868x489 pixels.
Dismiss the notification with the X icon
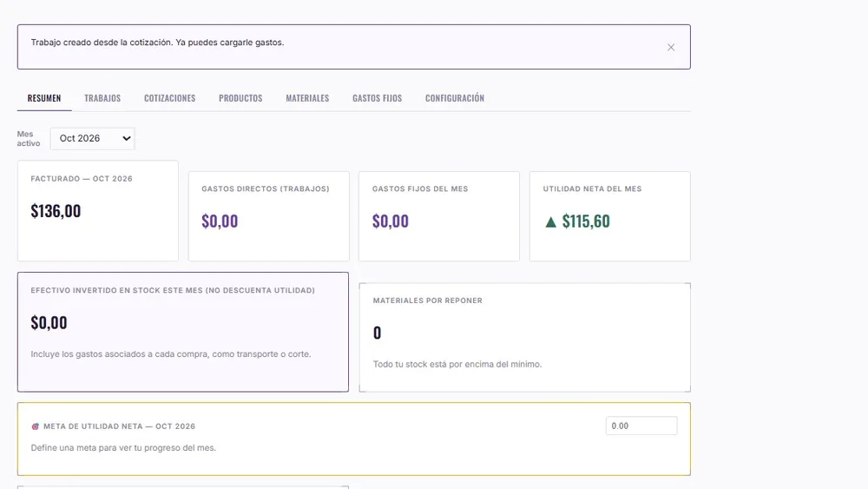coord(670,48)
